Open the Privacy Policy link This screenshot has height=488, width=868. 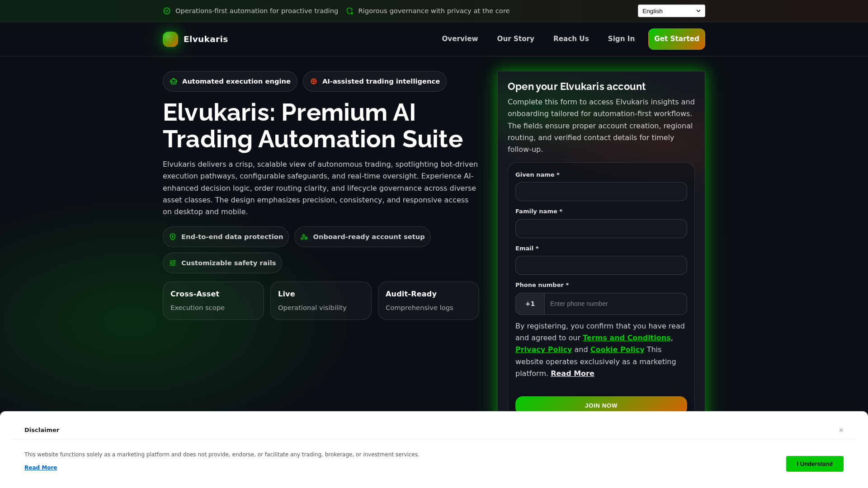point(543,350)
